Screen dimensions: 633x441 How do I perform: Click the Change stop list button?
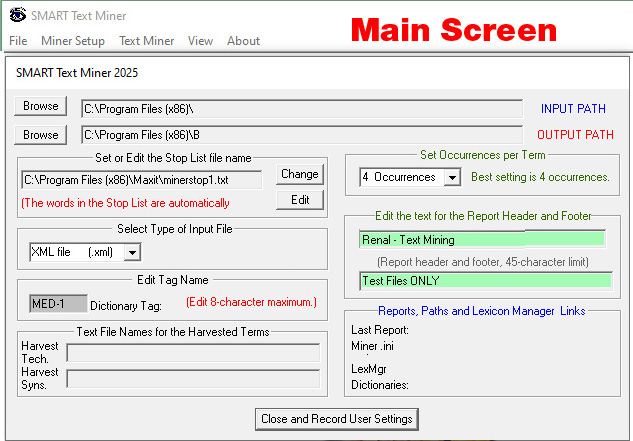point(300,174)
